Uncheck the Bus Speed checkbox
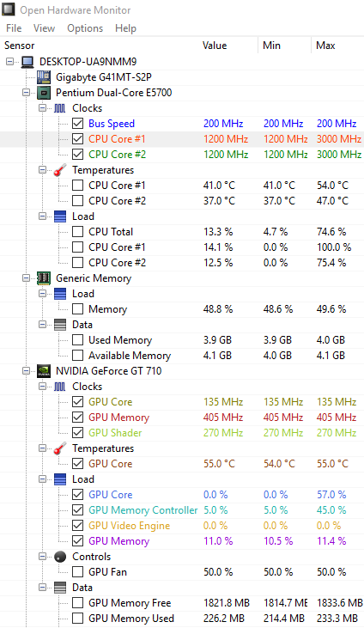 [x=77, y=124]
